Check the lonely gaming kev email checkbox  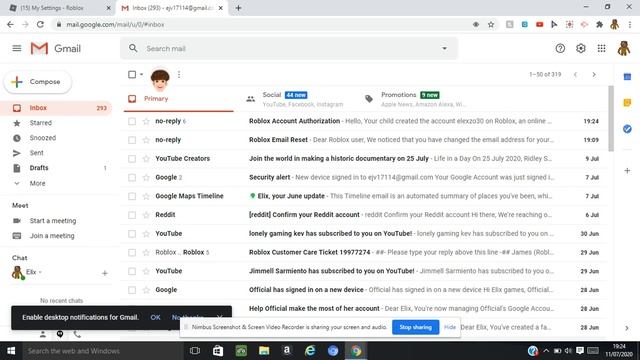pos(132,234)
